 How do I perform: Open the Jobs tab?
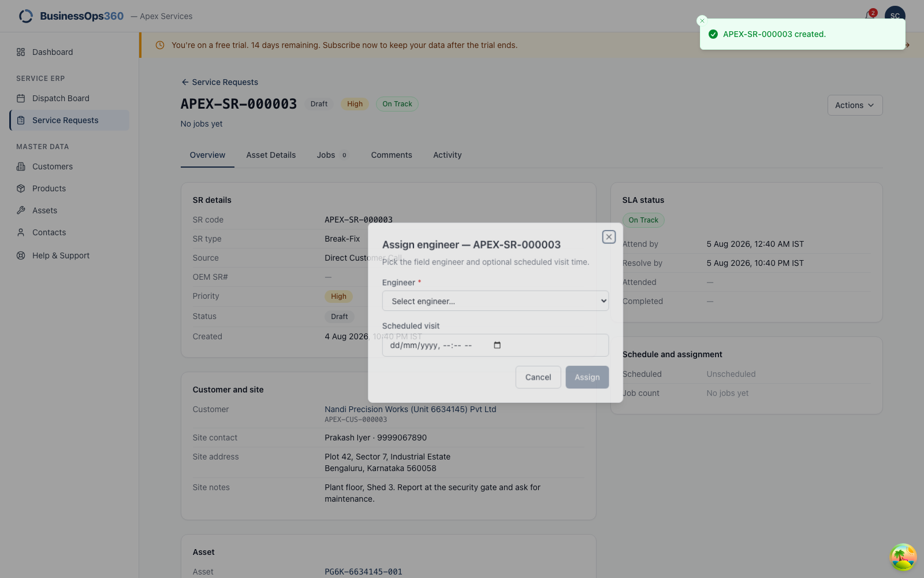tap(333, 155)
